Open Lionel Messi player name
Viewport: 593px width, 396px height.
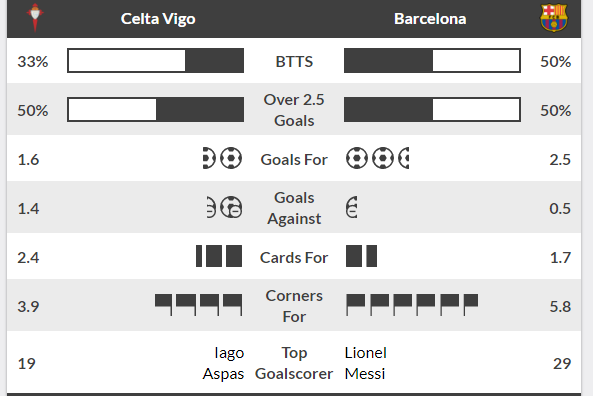(366, 363)
